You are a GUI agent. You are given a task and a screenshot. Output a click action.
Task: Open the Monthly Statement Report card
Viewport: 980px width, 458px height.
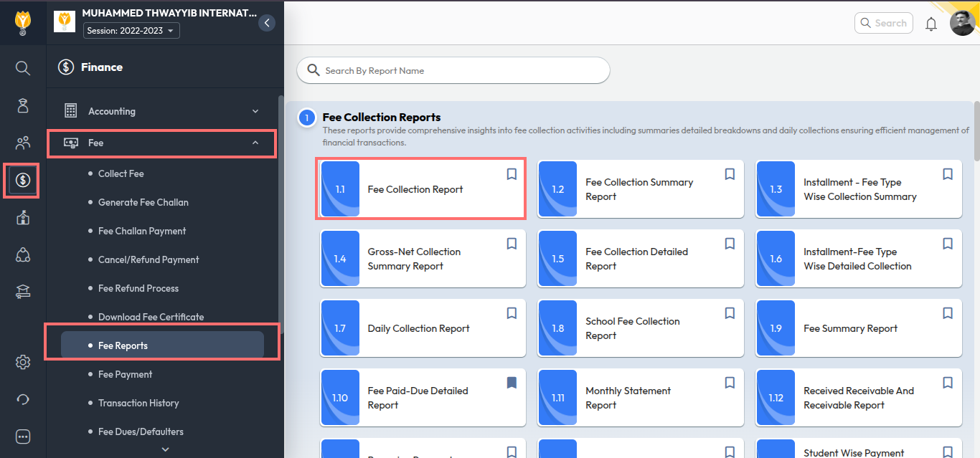tap(639, 398)
